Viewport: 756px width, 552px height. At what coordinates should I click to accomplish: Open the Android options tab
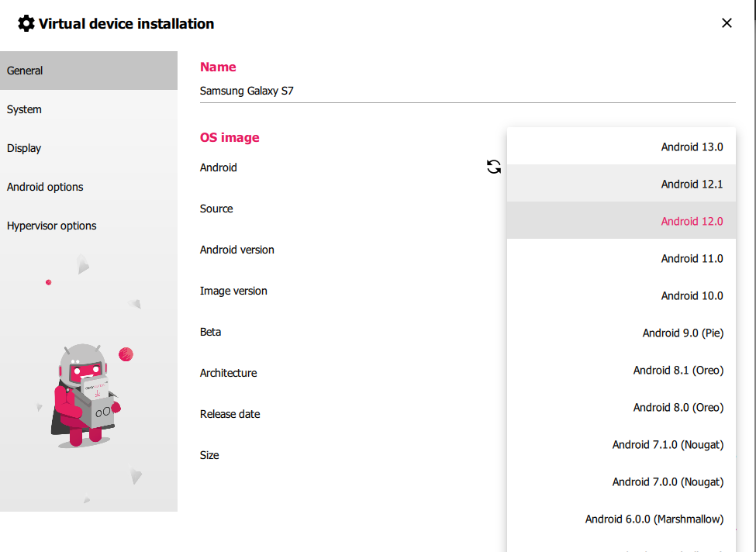[88, 187]
